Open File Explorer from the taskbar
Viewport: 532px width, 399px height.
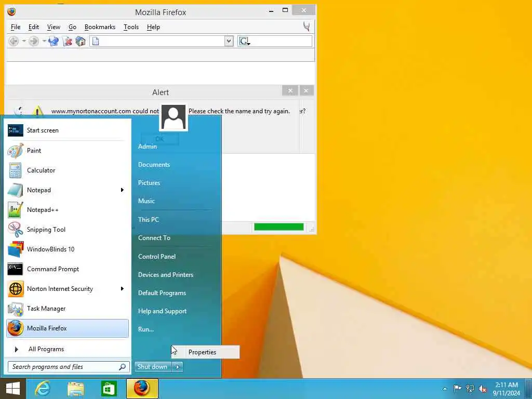tap(76, 389)
